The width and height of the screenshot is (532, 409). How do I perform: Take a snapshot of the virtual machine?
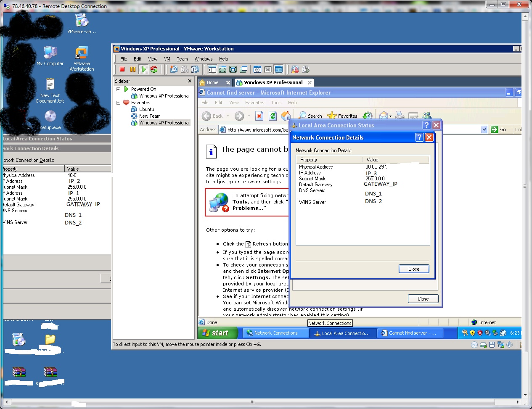pos(174,69)
